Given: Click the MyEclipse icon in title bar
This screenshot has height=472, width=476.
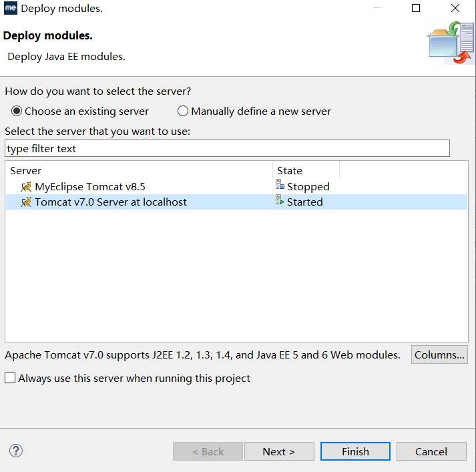Looking at the screenshot, I should pos(10,9).
